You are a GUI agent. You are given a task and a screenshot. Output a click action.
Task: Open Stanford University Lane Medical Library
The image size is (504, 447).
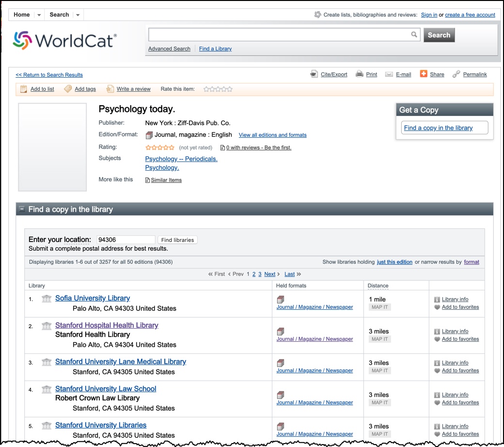121,362
